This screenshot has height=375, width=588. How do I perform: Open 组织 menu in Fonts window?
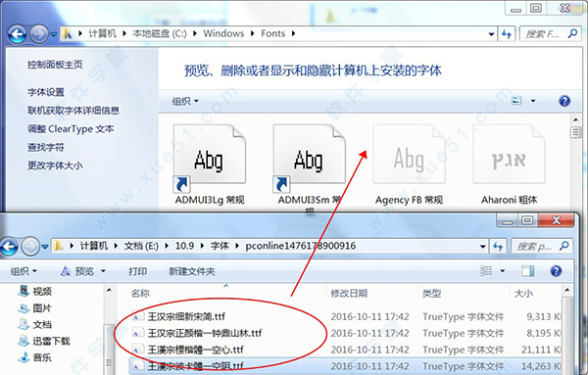point(185,101)
